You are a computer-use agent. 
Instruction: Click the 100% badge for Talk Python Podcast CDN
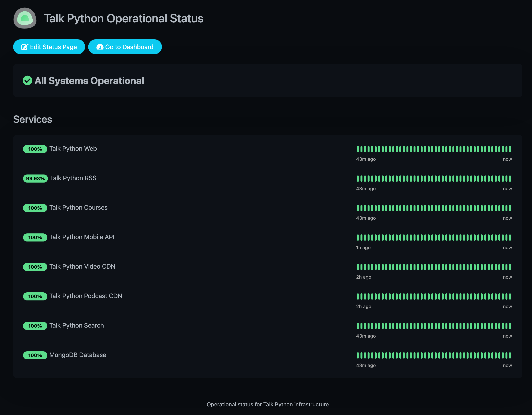click(35, 296)
